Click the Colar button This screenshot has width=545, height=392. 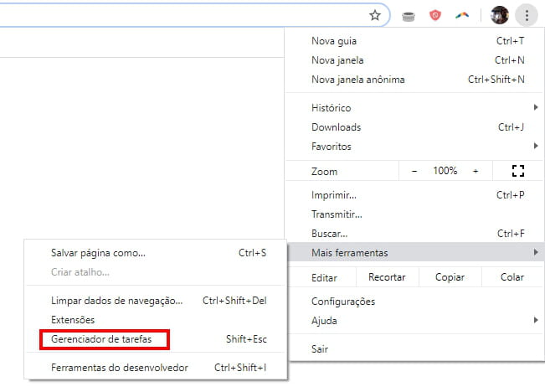512,277
